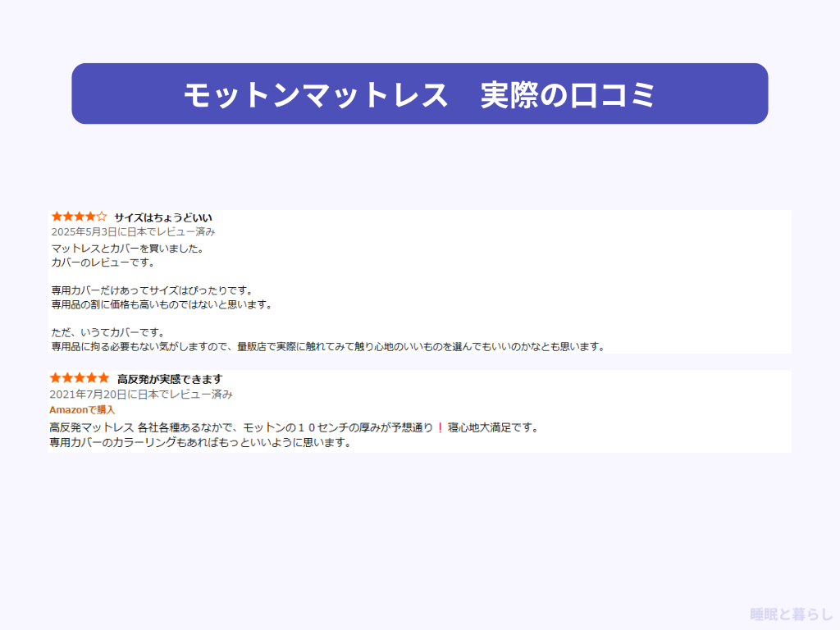
Task: Click the line マットレスとカバーを買いました。
Action: 127,249
